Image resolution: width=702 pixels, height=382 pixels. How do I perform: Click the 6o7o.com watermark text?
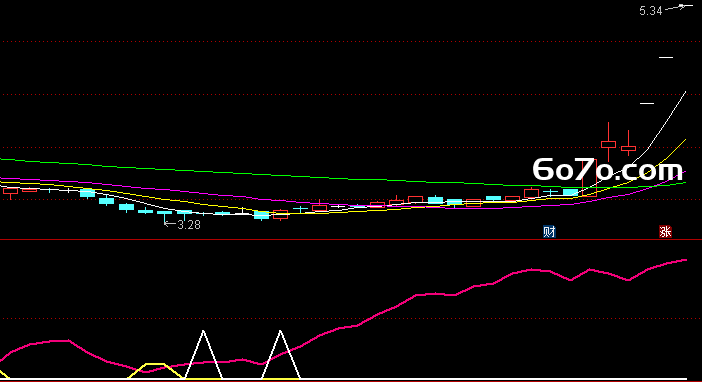(608, 170)
